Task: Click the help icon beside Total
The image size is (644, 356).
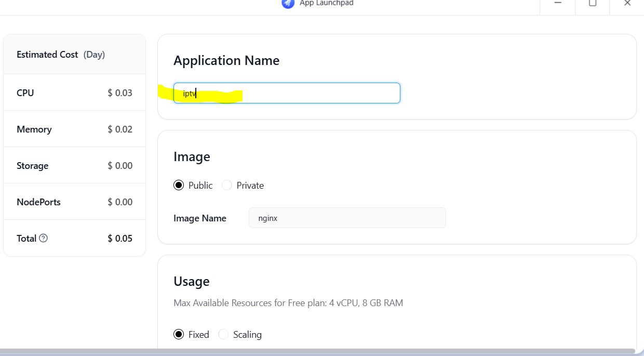Action: (44, 238)
